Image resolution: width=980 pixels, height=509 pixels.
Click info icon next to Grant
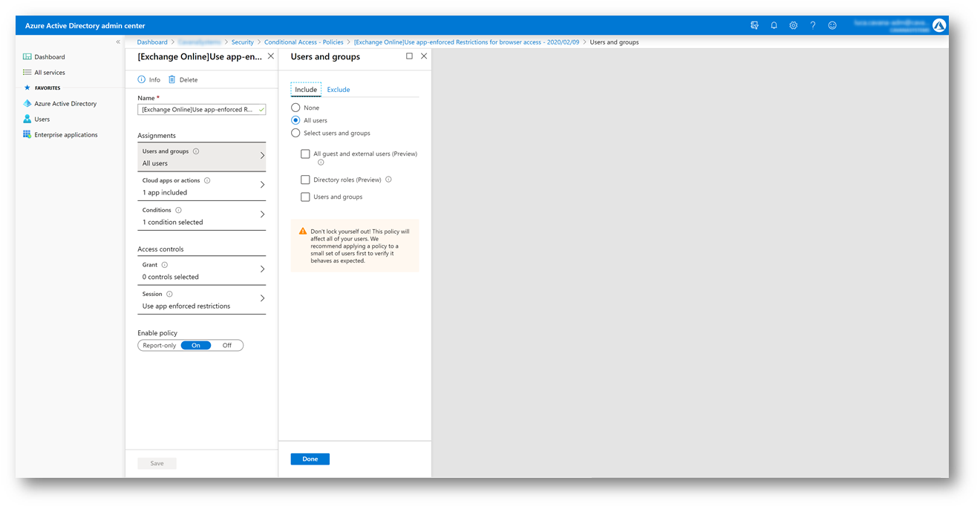tap(165, 265)
